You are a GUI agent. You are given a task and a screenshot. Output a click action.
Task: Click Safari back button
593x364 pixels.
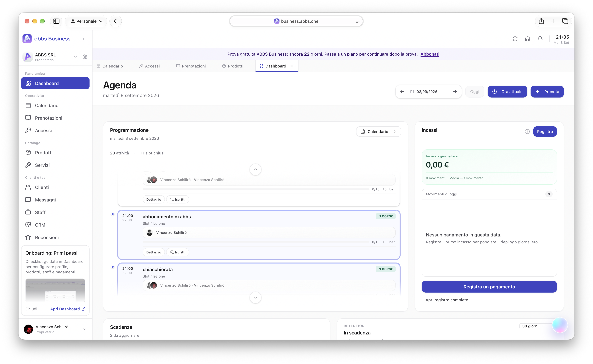pos(116,21)
